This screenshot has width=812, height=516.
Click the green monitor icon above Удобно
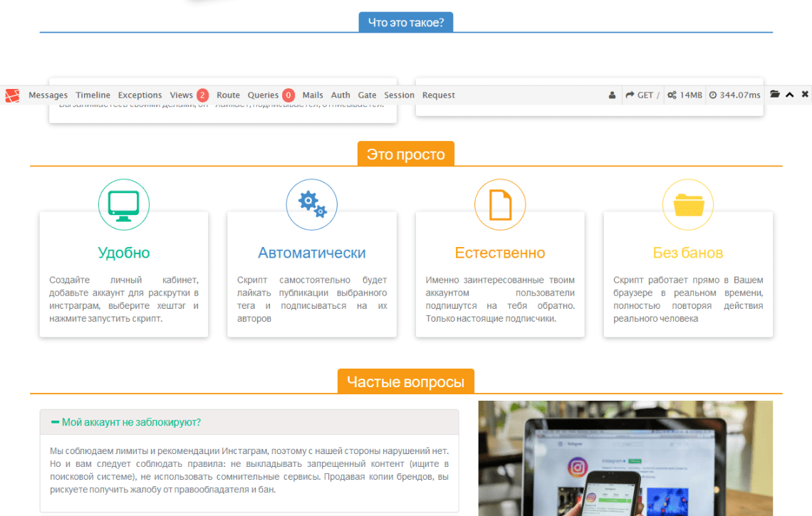pos(123,204)
